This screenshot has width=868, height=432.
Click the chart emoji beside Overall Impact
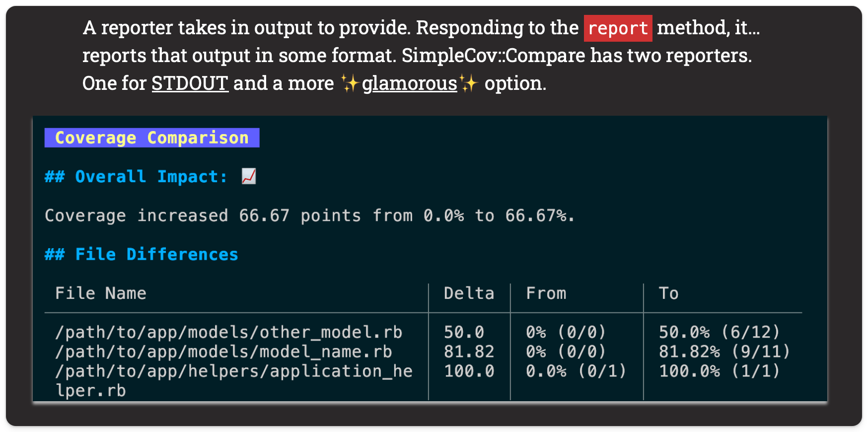pyautogui.click(x=249, y=176)
